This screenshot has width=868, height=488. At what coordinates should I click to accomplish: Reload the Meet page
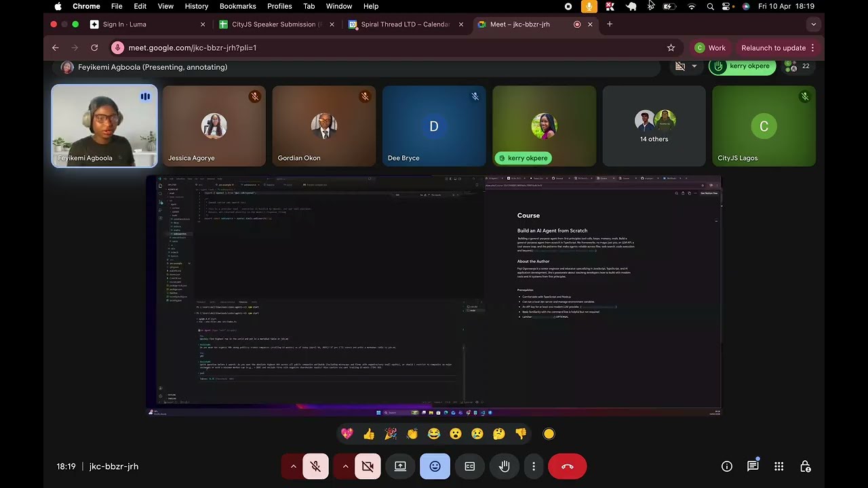point(94,48)
